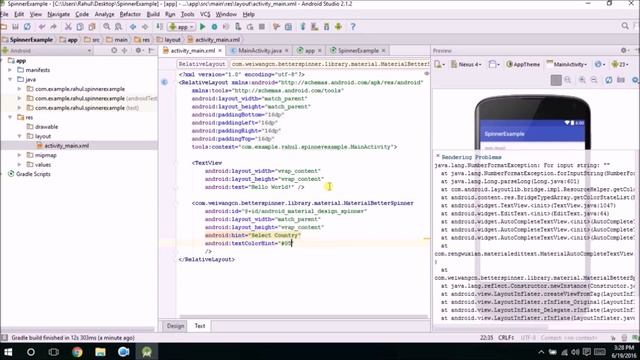
Task: Click scroll-from-source target icon in Project panel
Action: pos(114,51)
